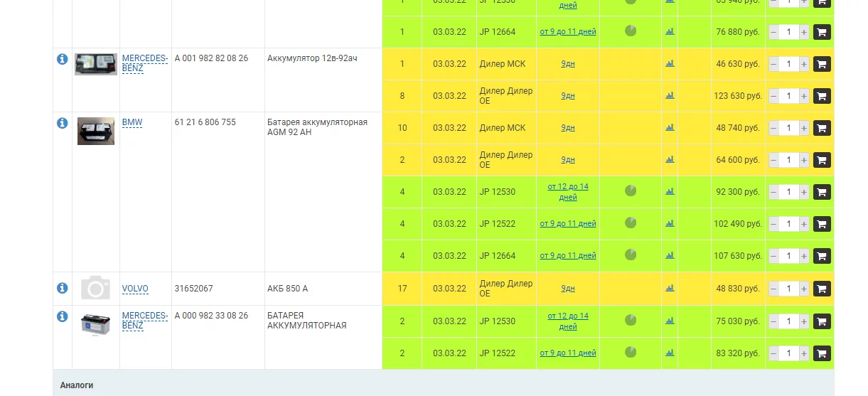
Task: Open the BMW brand link
Action: (132, 122)
